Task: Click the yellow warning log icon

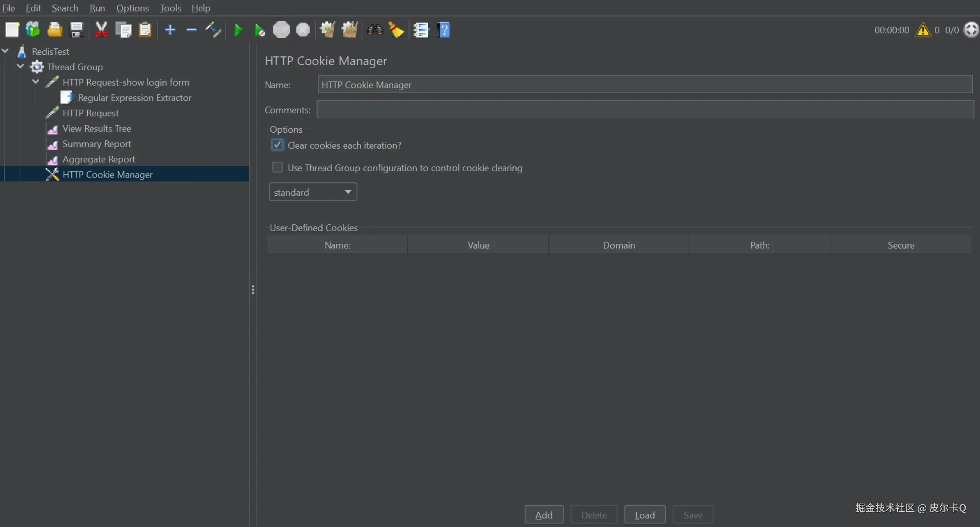Action: click(x=923, y=30)
